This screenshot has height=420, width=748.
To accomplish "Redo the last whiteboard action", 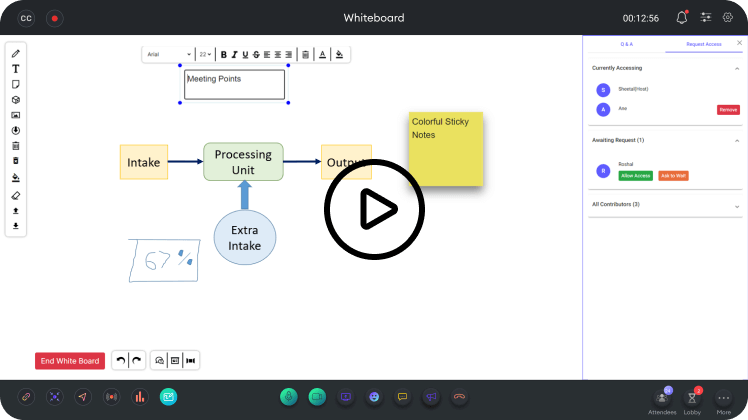I will pos(136,360).
